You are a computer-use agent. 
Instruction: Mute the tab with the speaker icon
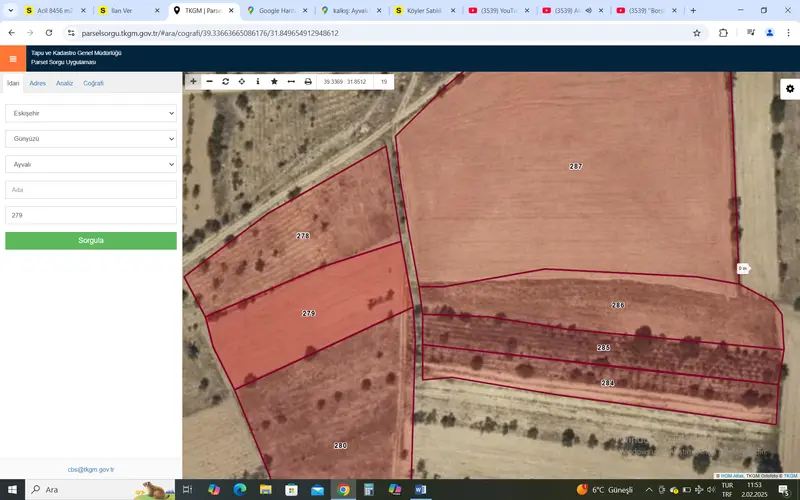tap(588, 10)
